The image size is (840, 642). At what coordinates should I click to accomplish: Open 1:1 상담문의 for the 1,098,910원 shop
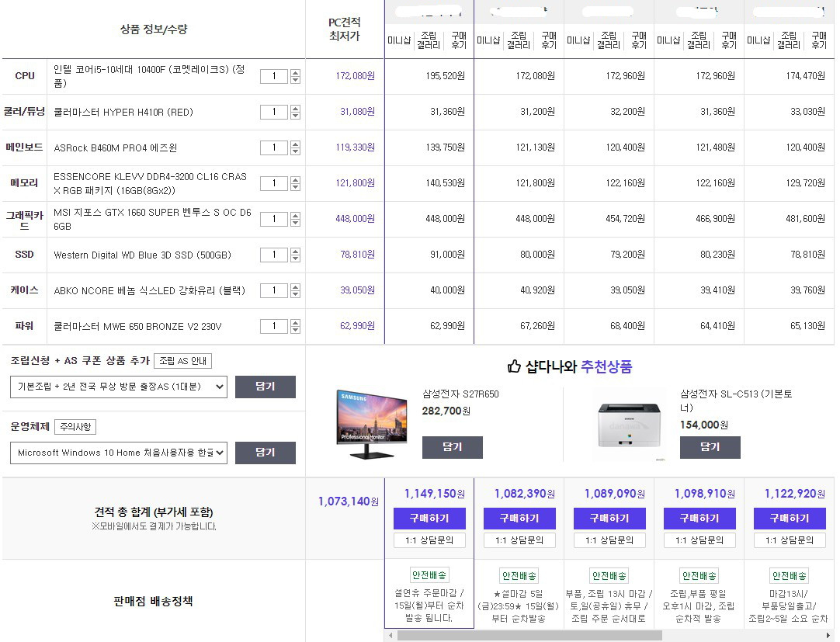699,540
